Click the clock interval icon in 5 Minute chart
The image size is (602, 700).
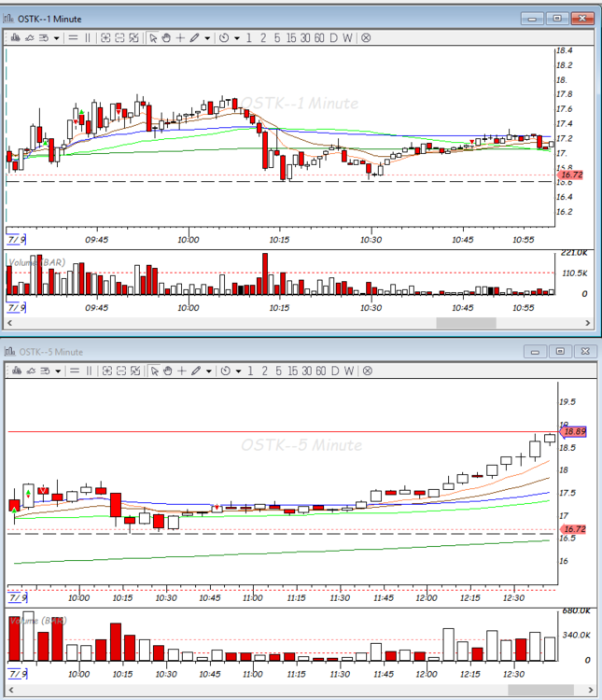224,371
